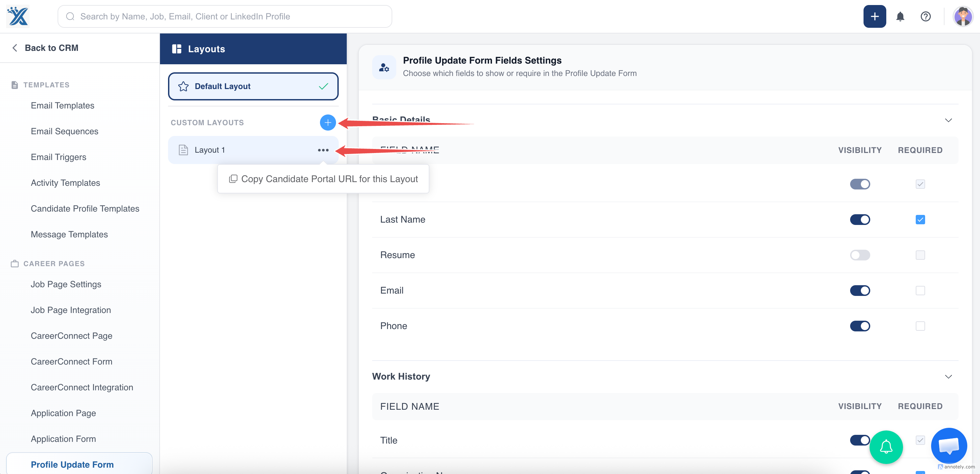Open the user profile avatar

[963, 16]
